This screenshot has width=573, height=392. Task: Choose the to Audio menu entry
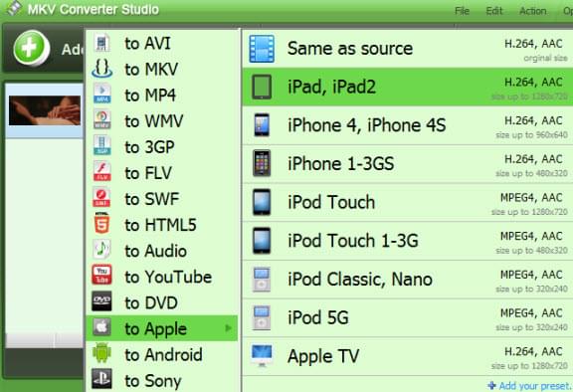pos(162,251)
